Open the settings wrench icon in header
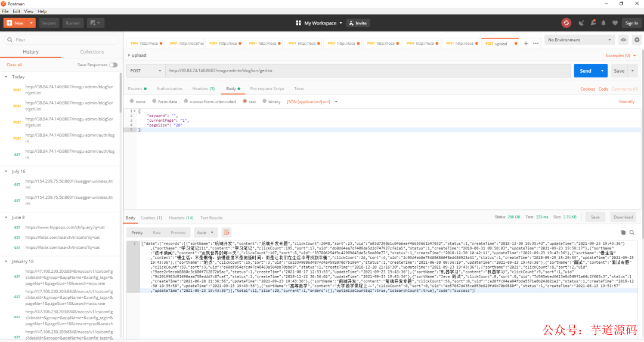Image resolution: width=644 pixels, height=342 pixels. pos(593,23)
